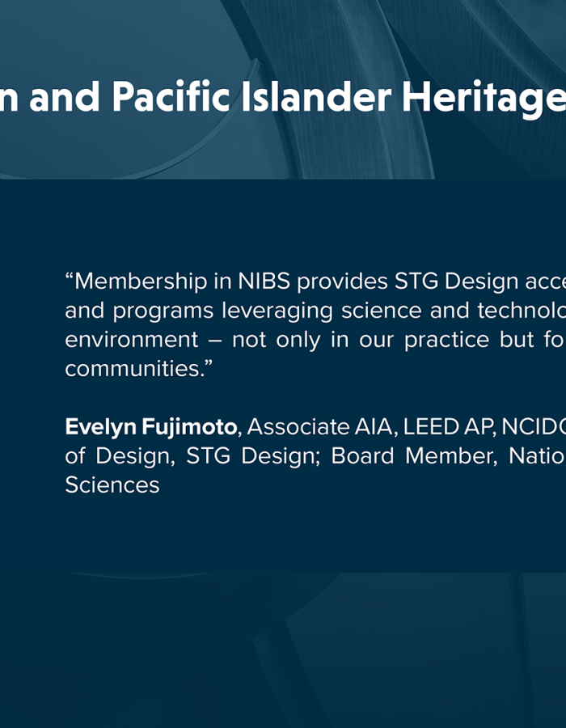The height and width of the screenshot is (728, 566).
Task: Click "Membership" at the start of the quote
Action: [137, 281]
